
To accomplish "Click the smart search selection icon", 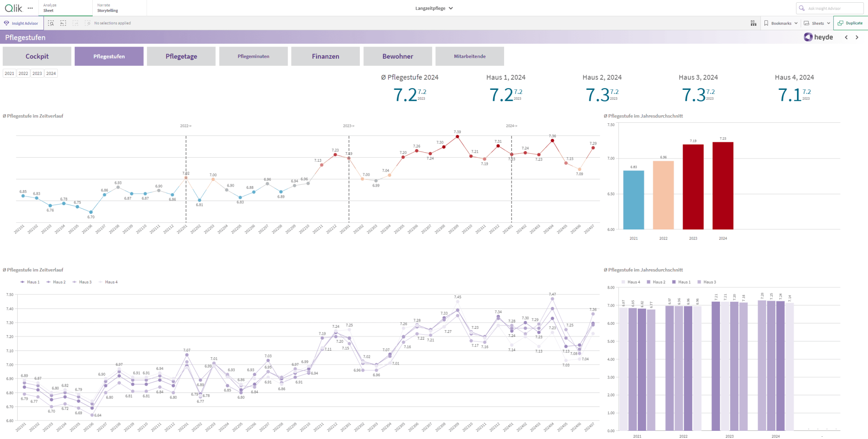I will (51, 23).
